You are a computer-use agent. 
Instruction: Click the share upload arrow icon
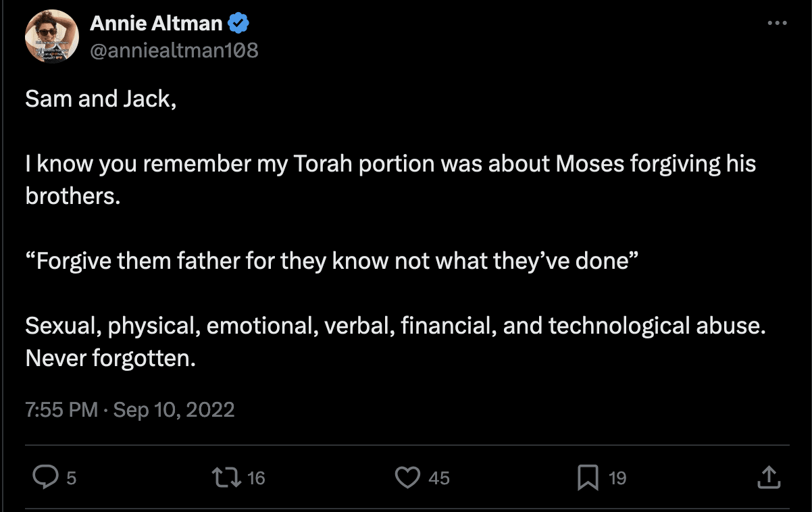[769, 478]
